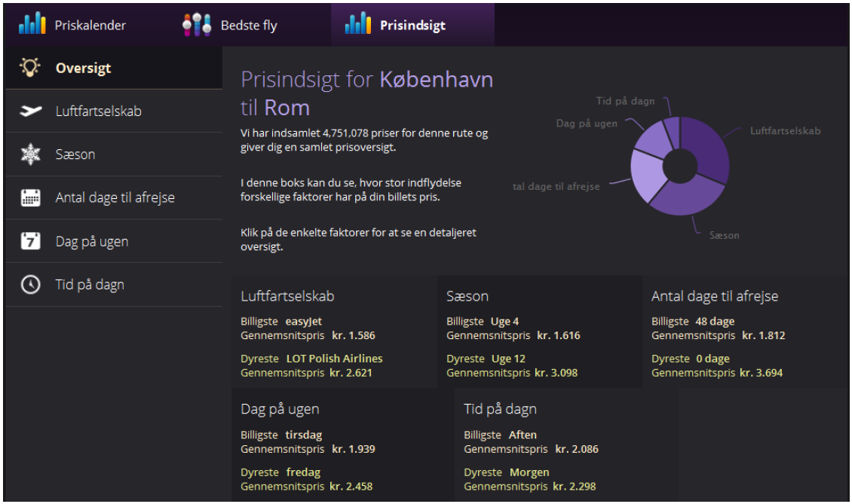
Task: Open the Tid på dagn card heading
Action: 500,409
